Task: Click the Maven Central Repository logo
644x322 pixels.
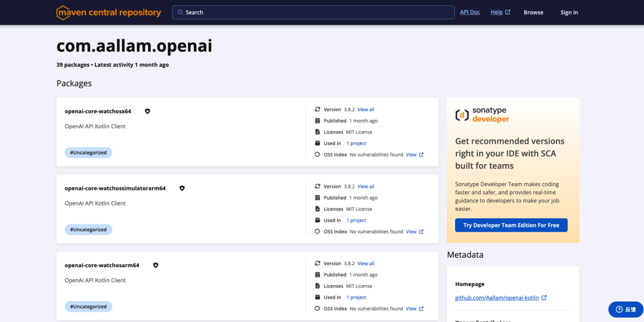Action: click(x=108, y=12)
